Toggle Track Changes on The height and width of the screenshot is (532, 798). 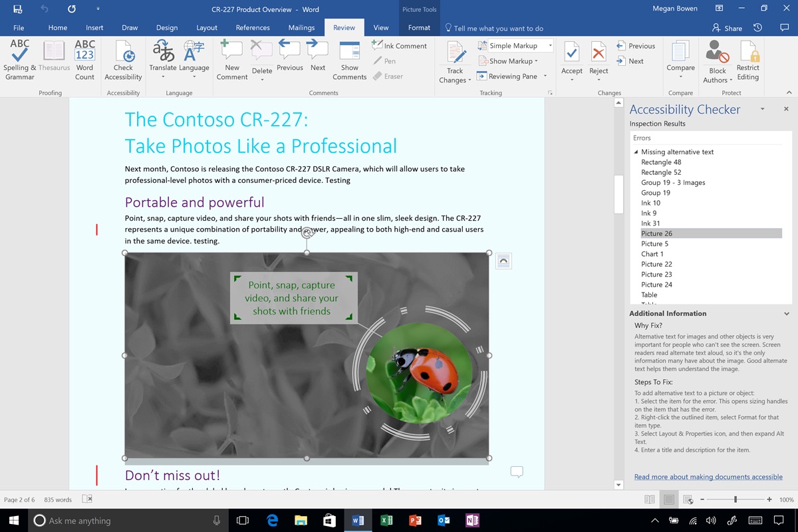[x=454, y=60]
